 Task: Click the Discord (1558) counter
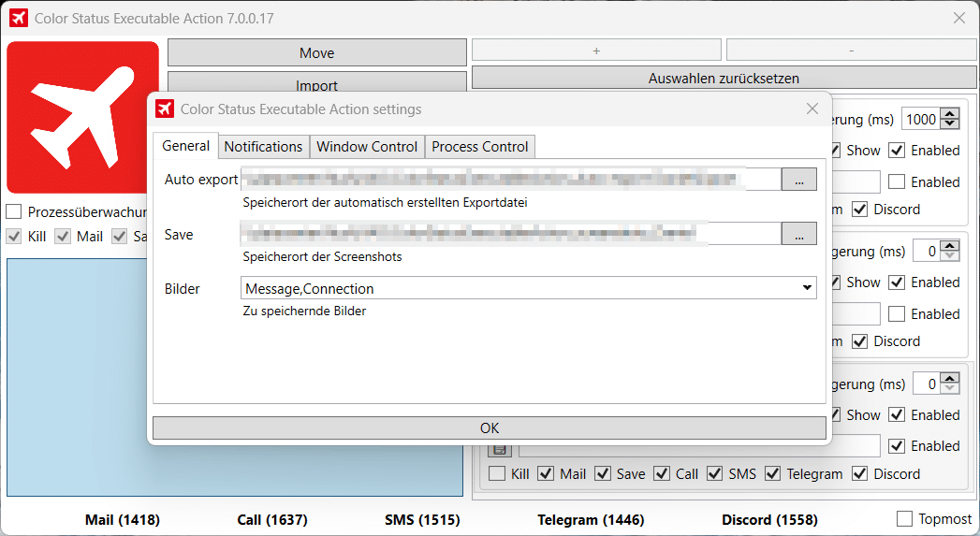click(769, 520)
